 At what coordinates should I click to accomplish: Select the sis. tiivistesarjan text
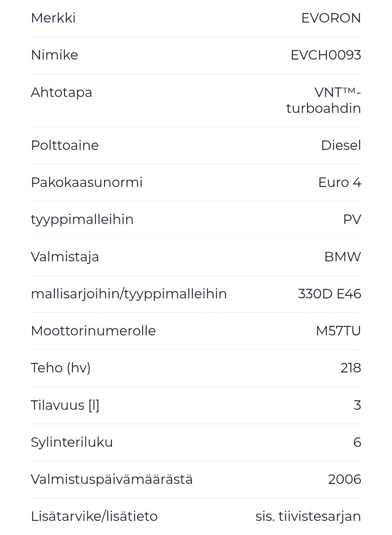point(308,516)
